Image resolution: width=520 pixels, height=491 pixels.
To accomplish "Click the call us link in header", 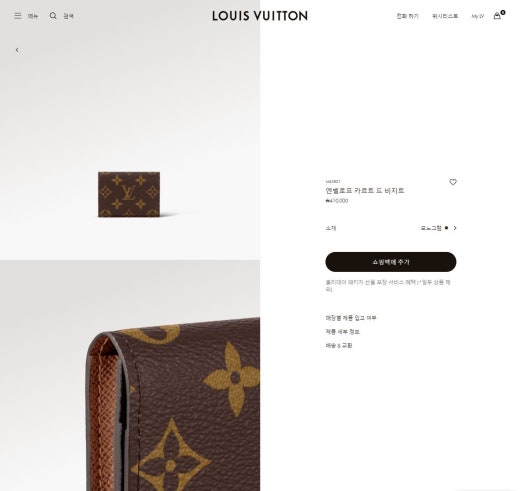I will pos(407,16).
